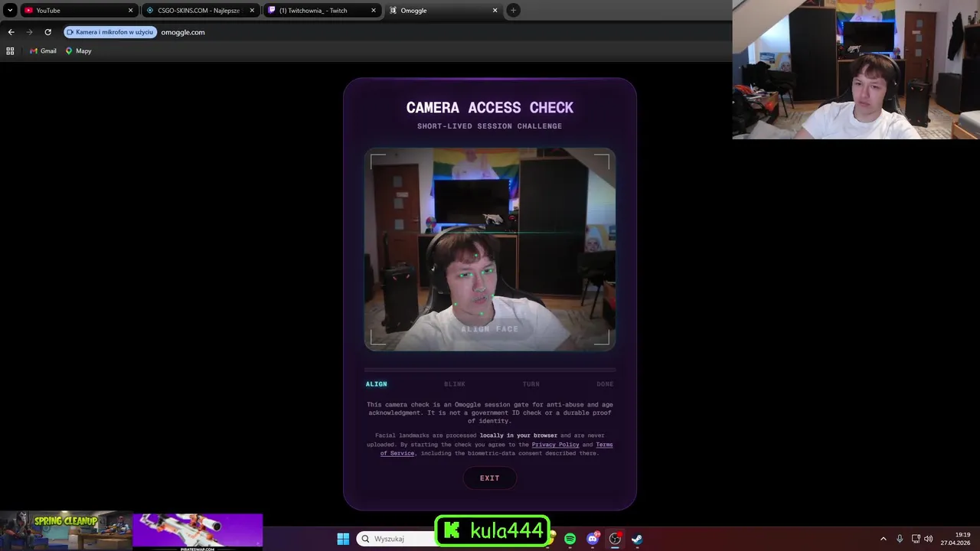Open a new browser tab
Screen dimensions: 980x551
(513, 11)
